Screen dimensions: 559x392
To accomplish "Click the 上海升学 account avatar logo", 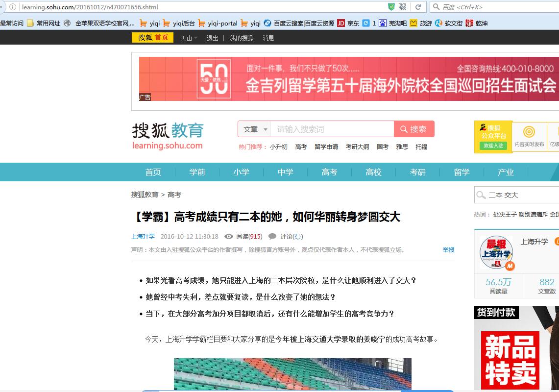I will tap(496, 252).
